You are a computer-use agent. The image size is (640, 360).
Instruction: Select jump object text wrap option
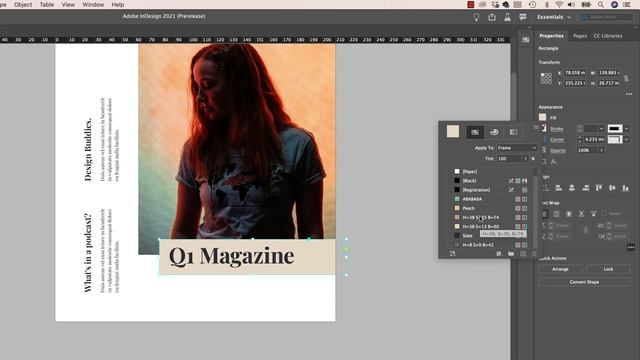click(x=581, y=214)
